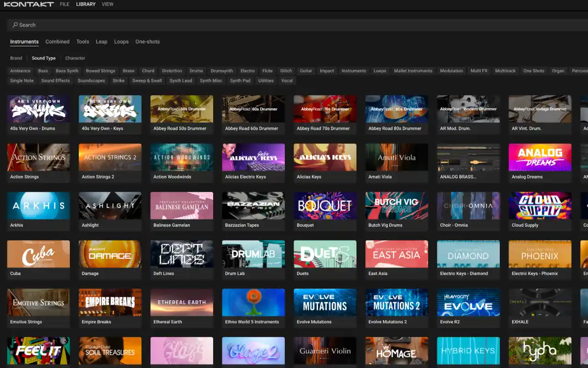588x368 pixels.
Task: Open the Abbey Road 70s Drummer library
Action: tap(325, 115)
